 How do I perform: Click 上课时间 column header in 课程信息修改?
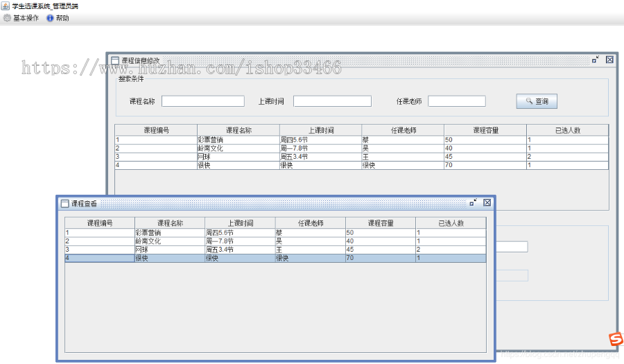pyautogui.click(x=321, y=130)
